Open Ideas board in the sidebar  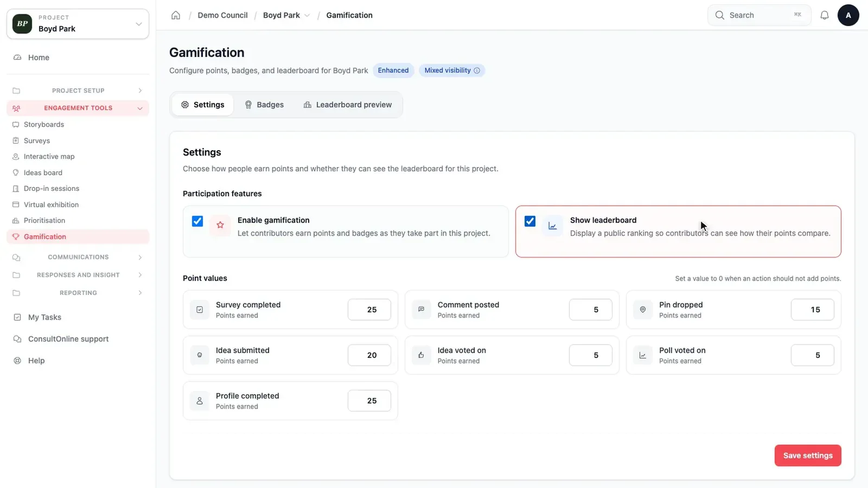(x=78, y=172)
